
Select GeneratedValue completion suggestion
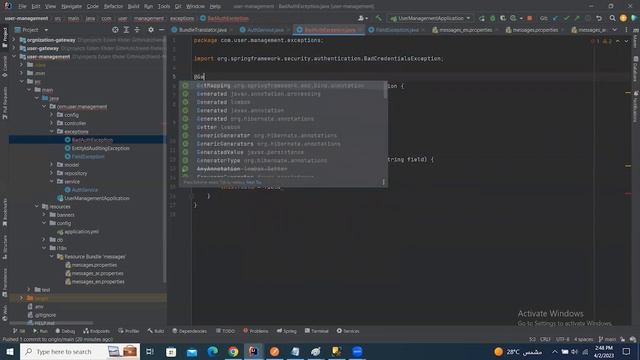[282, 152]
